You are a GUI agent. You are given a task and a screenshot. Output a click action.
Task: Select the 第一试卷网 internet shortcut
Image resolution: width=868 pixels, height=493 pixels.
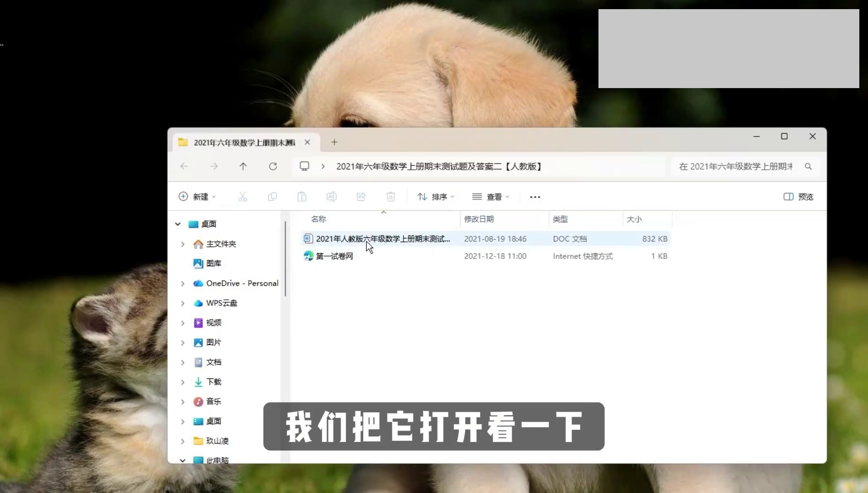click(x=334, y=256)
